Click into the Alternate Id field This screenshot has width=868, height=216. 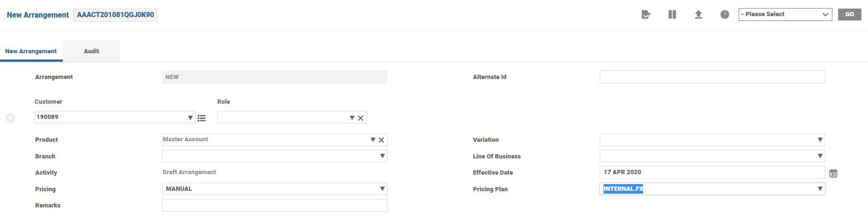click(x=712, y=77)
